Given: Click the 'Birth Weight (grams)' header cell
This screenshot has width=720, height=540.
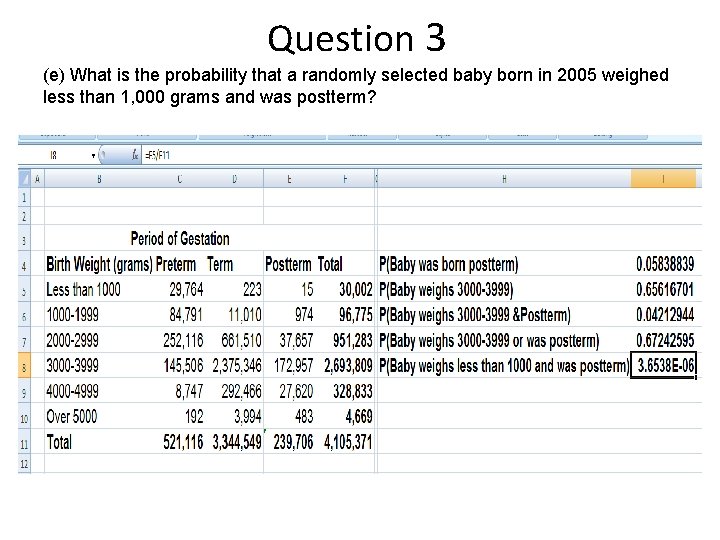Looking at the screenshot, I should pos(99,264).
